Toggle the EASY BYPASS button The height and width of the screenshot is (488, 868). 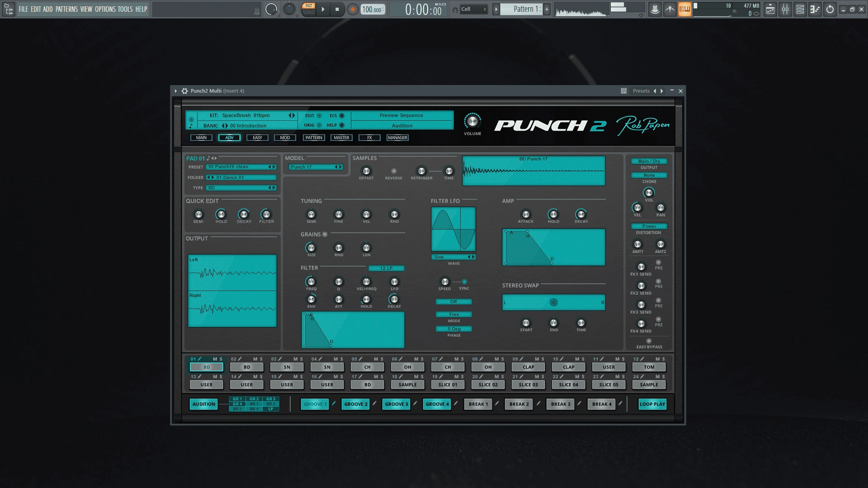(x=649, y=341)
